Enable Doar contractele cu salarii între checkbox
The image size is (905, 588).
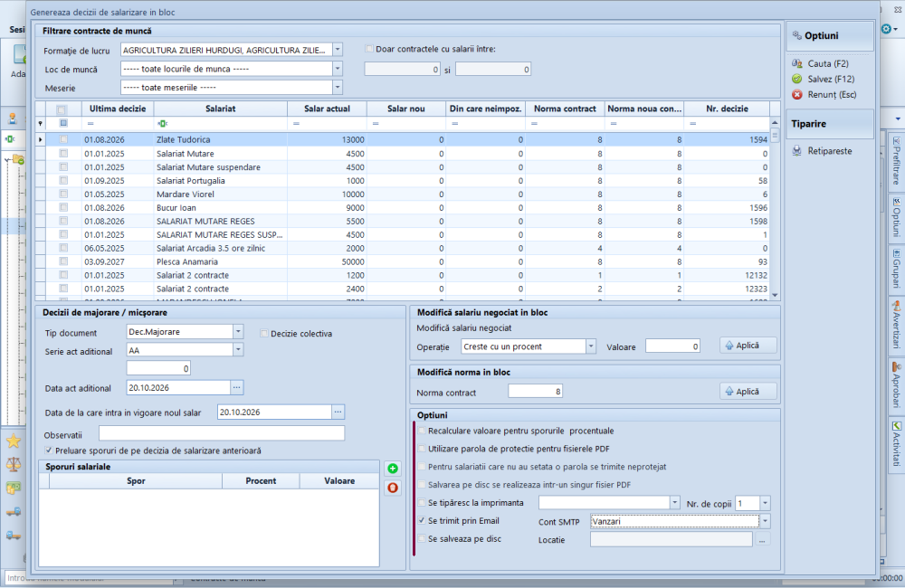369,49
